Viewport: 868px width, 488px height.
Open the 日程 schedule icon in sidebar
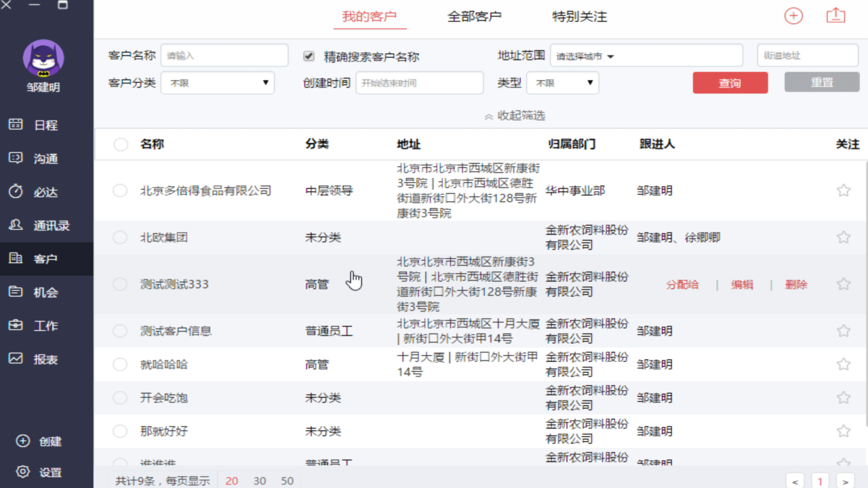(x=16, y=125)
